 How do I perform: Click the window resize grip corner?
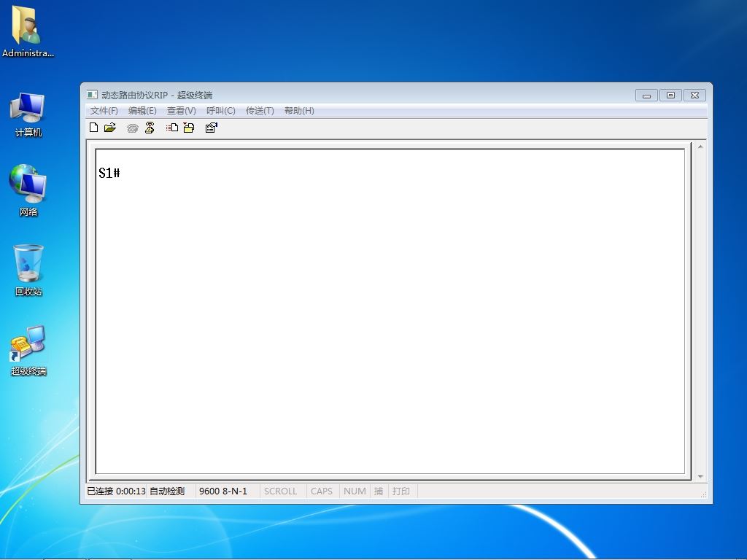(703, 494)
